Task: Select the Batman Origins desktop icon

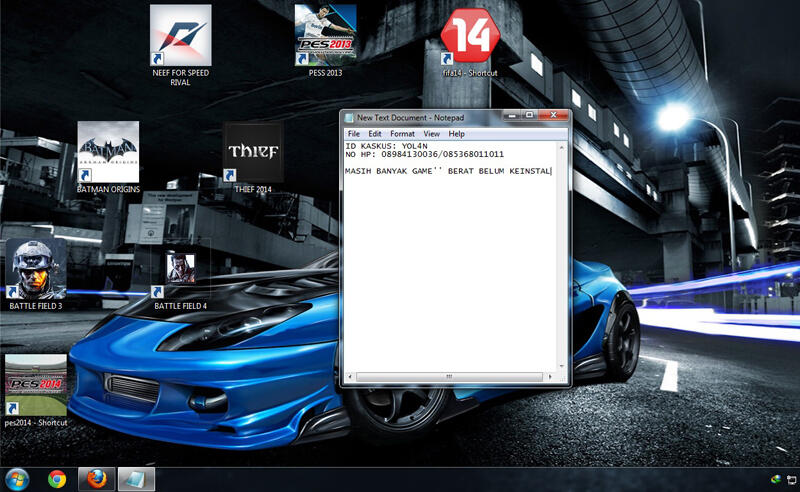Action: coord(108,152)
